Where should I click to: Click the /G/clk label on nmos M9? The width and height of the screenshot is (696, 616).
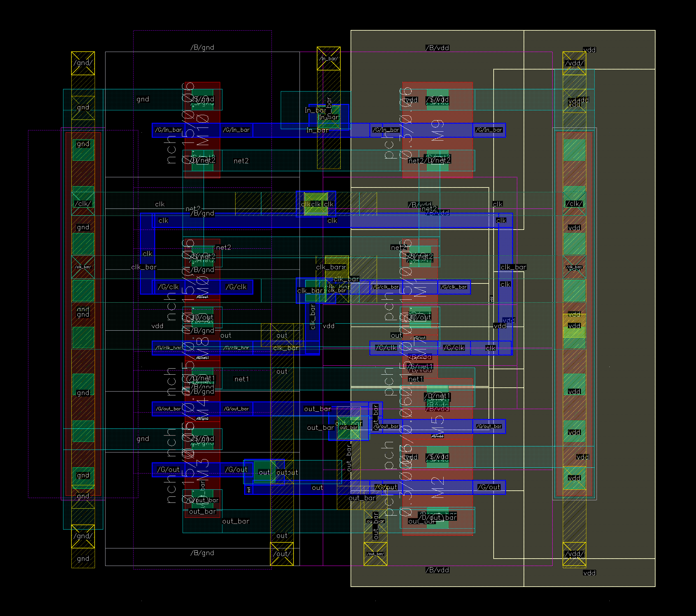coord(168,287)
